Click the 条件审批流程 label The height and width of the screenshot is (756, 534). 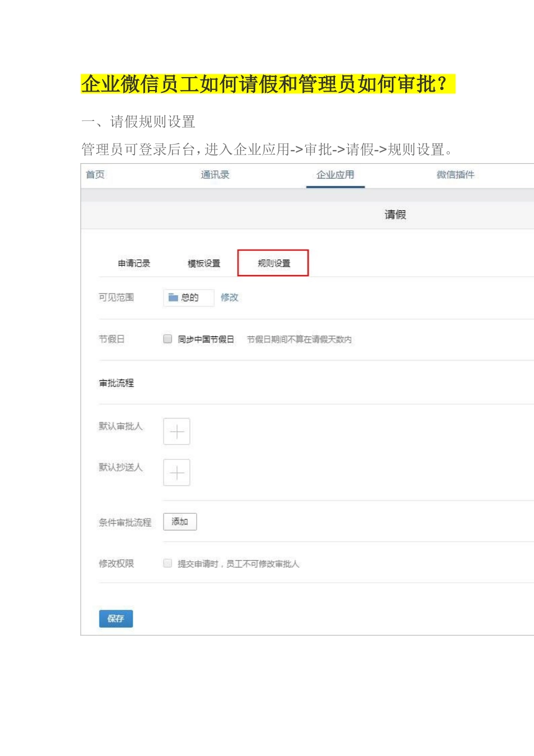click(125, 523)
